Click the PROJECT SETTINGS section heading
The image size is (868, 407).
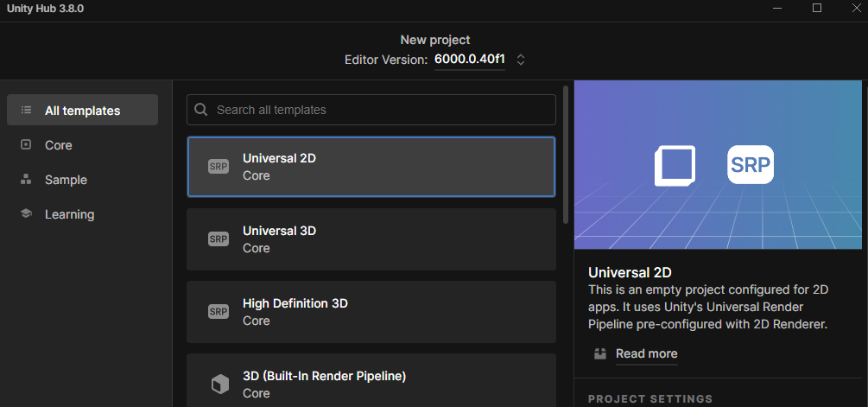pyautogui.click(x=649, y=398)
